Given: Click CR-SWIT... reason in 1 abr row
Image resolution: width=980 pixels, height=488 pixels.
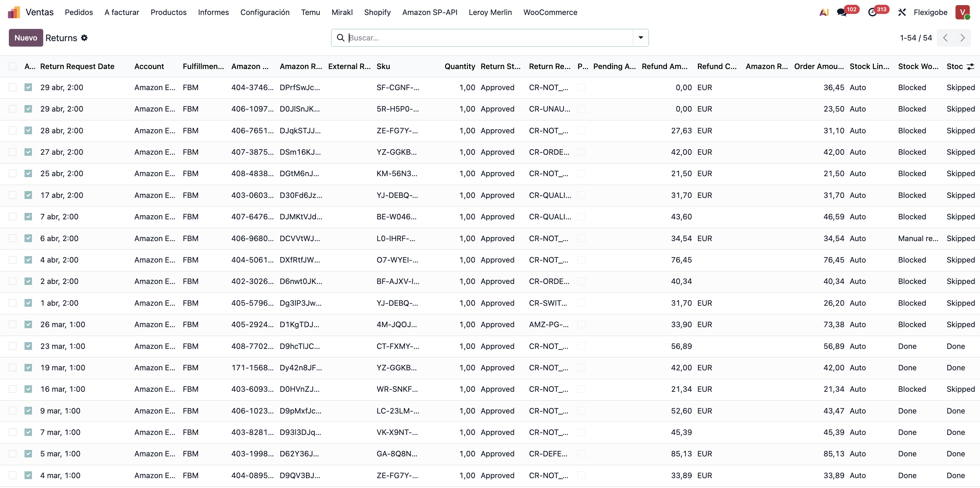Looking at the screenshot, I should click(x=548, y=303).
